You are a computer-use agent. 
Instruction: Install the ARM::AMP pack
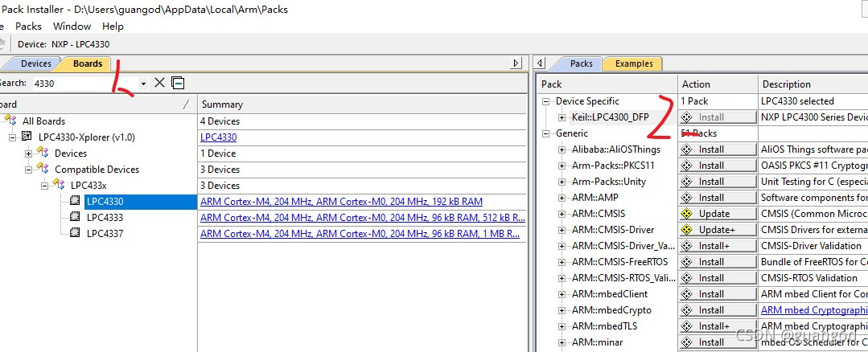718,197
